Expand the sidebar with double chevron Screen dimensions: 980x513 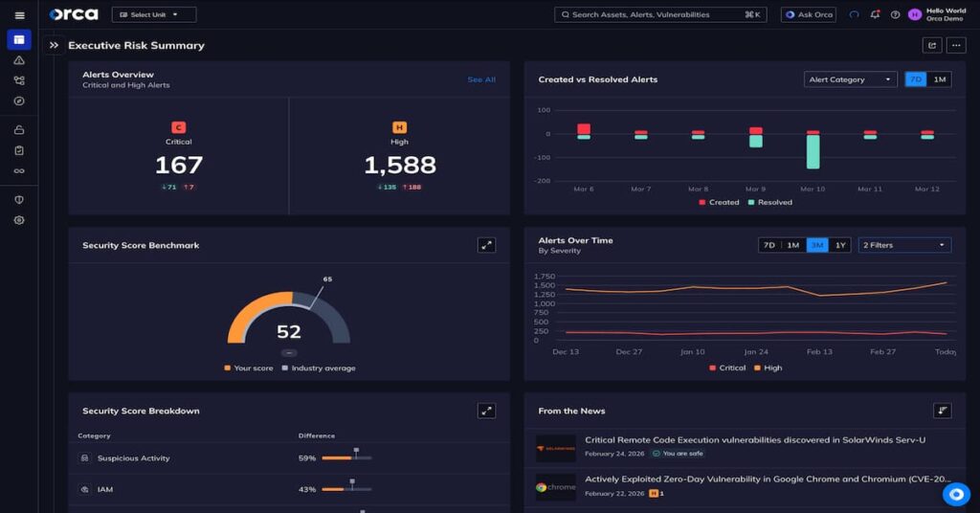pyautogui.click(x=54, y=45)
